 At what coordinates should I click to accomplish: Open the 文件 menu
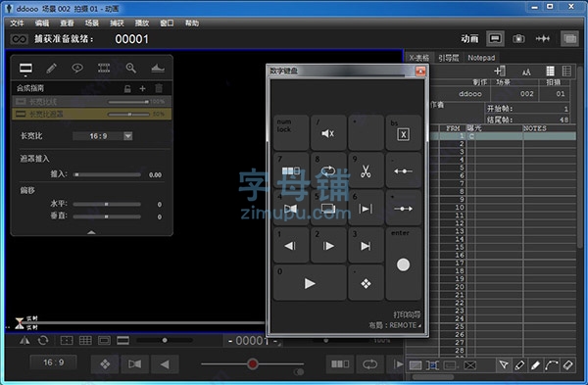[17, 24]
